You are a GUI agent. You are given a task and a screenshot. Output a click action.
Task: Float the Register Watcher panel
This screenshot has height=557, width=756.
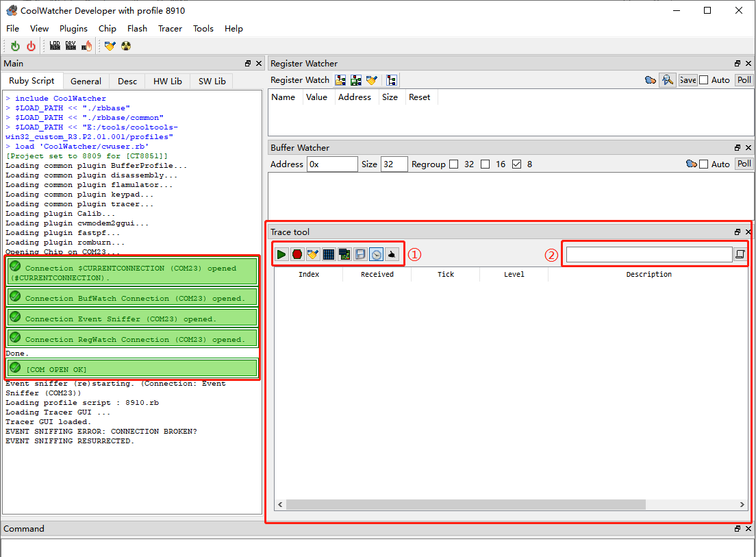[738, 63]
